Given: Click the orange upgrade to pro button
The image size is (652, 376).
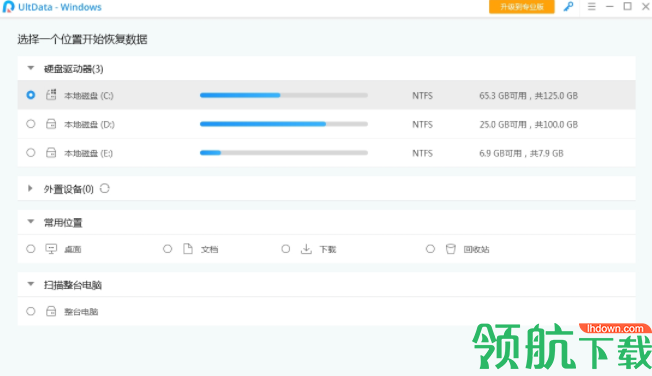Looking at the screenshot, I should 522,7.
